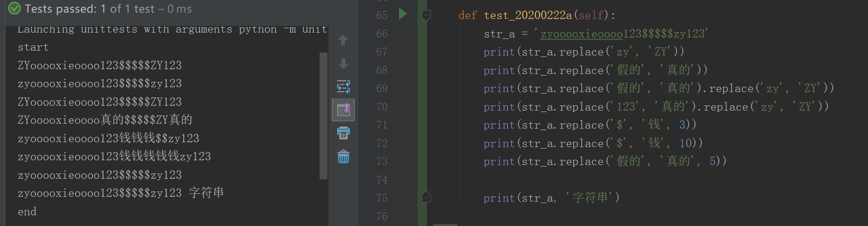Screen dimensions: 868x226
Task: Click the '字符串' string on line 75
Action: coord(590,198)
